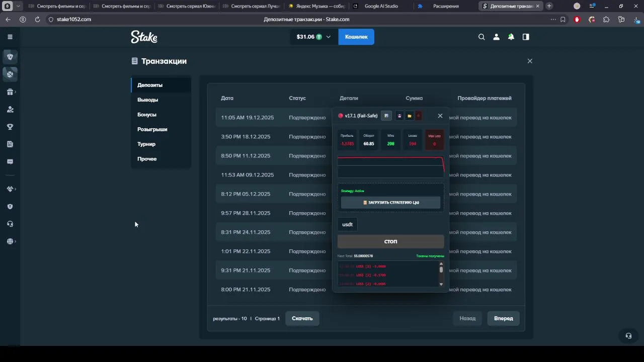Click the date 3:50 PM 18.12.2025
Screen dimensions: 644x362
point(246,137)
